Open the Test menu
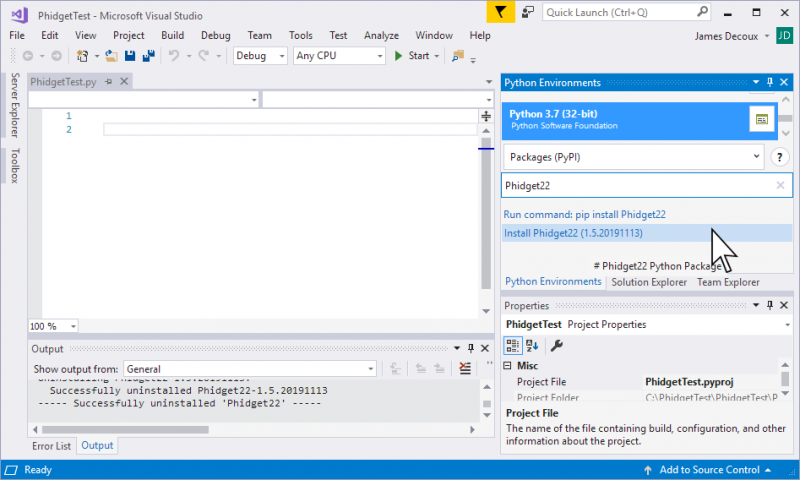 (x=338, y=35)
